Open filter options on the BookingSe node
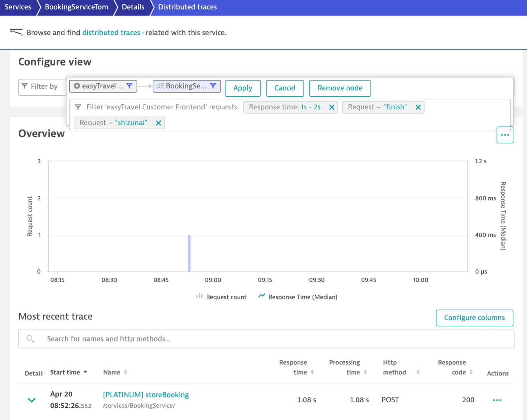 (214, 86)
